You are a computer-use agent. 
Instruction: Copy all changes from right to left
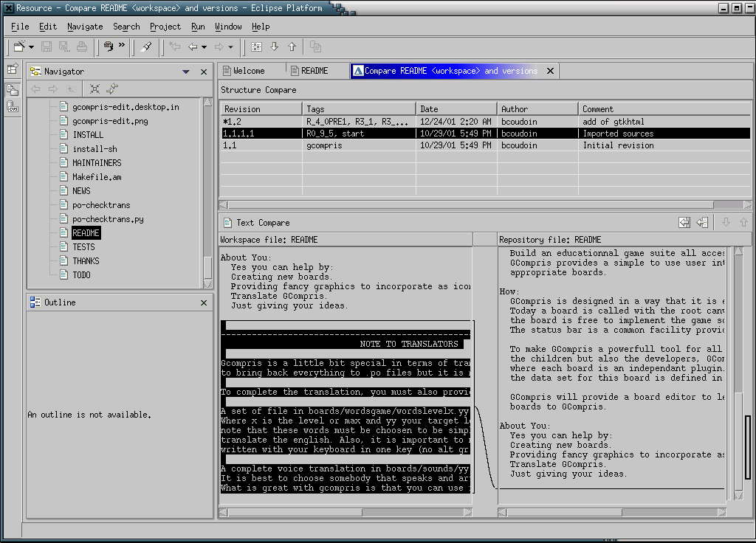(x=684, y=222)
